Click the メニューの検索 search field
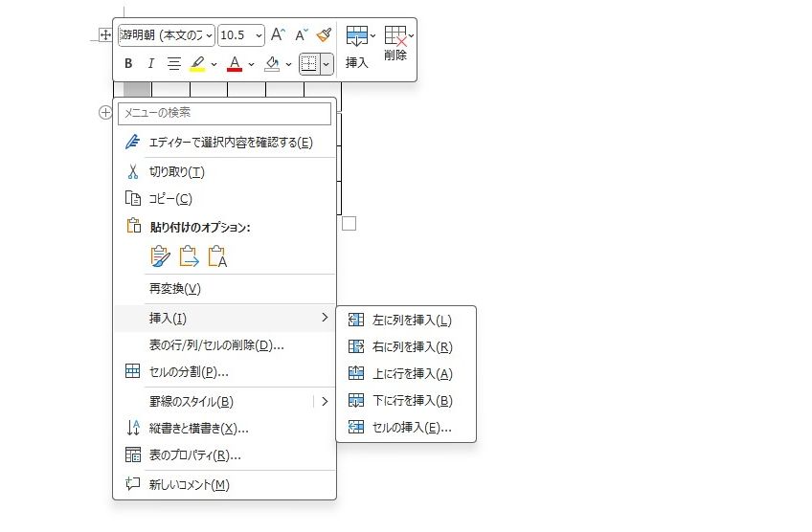The width and height of the screenshot is (812, 532). (224, 113)
